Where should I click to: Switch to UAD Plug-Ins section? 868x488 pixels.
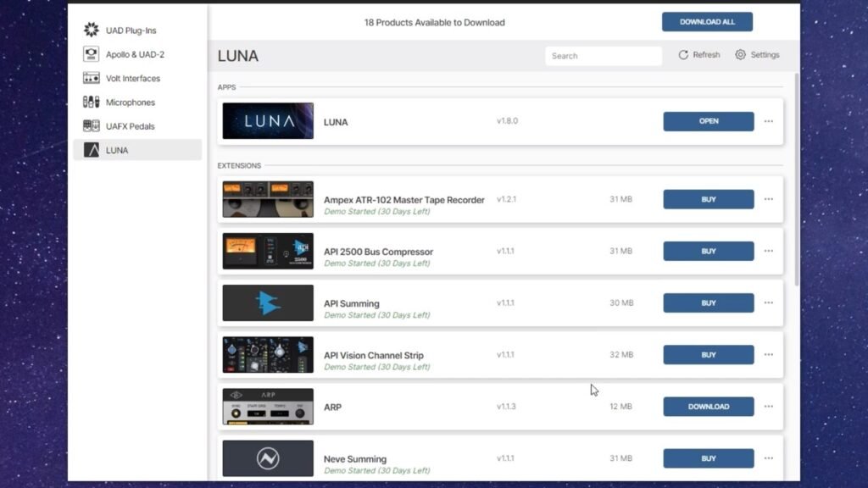click(x=131, y=30)
